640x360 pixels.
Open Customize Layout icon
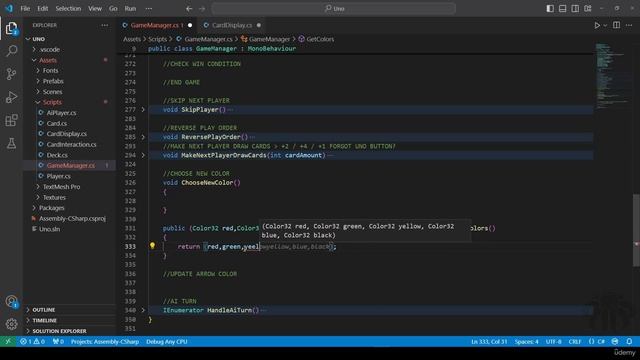(588, 8)
